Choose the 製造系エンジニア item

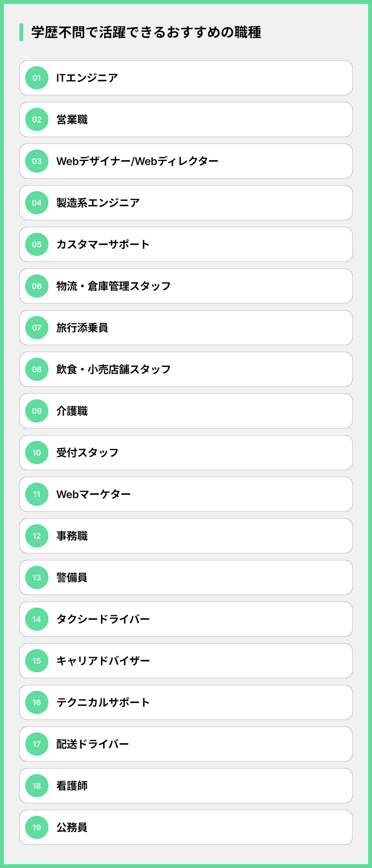point(98,203)
